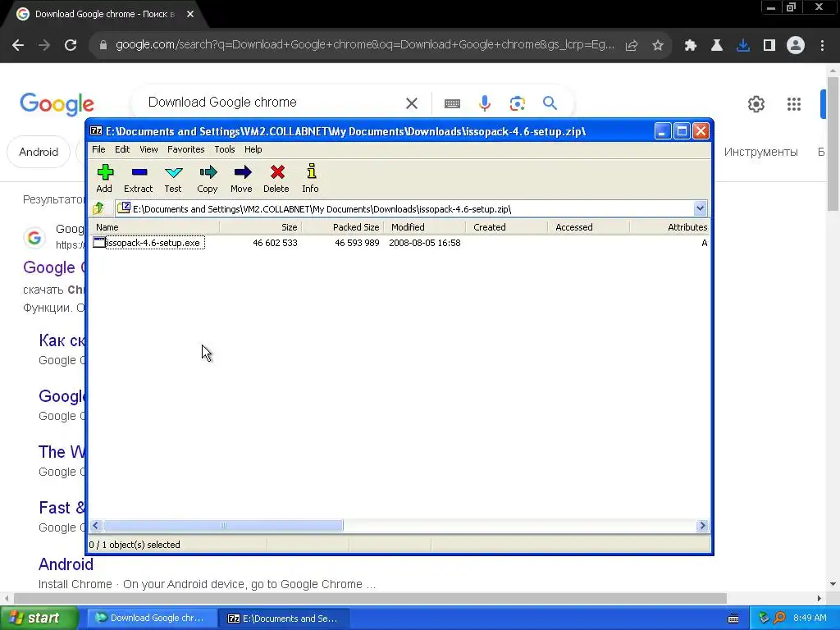This screenshot has width=840, height=630.
Task: Open the View menu in 7-Zip
Action: pyautogui.click(x=148, y=149)
